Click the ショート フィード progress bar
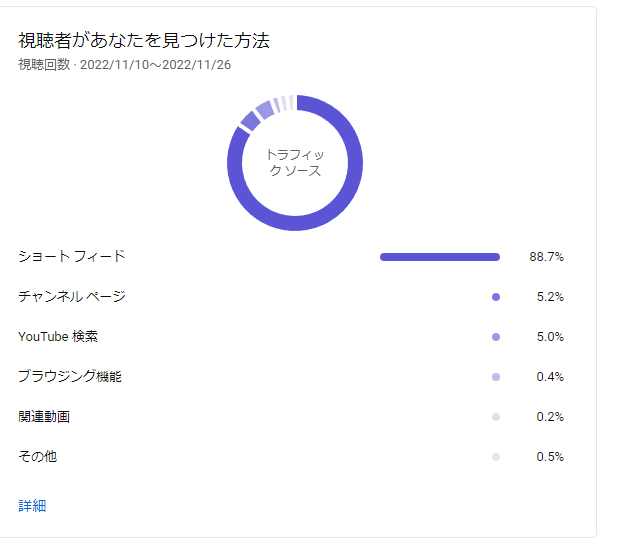 click(440, 257)
